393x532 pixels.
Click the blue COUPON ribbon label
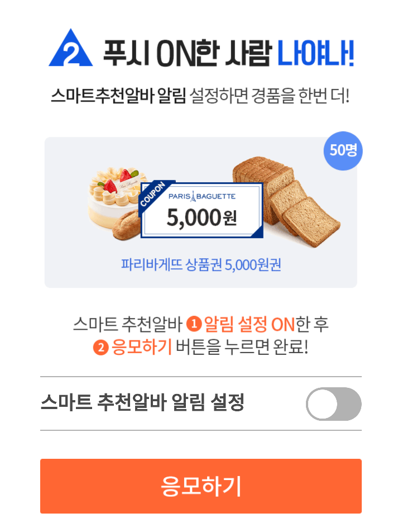(152, 194)
